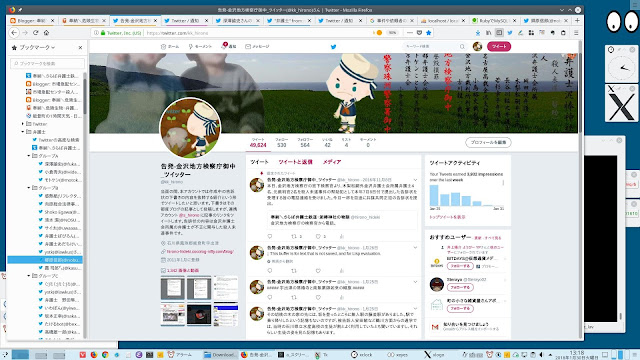Switch to the Blogger browser tab
Screen dimensions: 640x360
(32, 20)
